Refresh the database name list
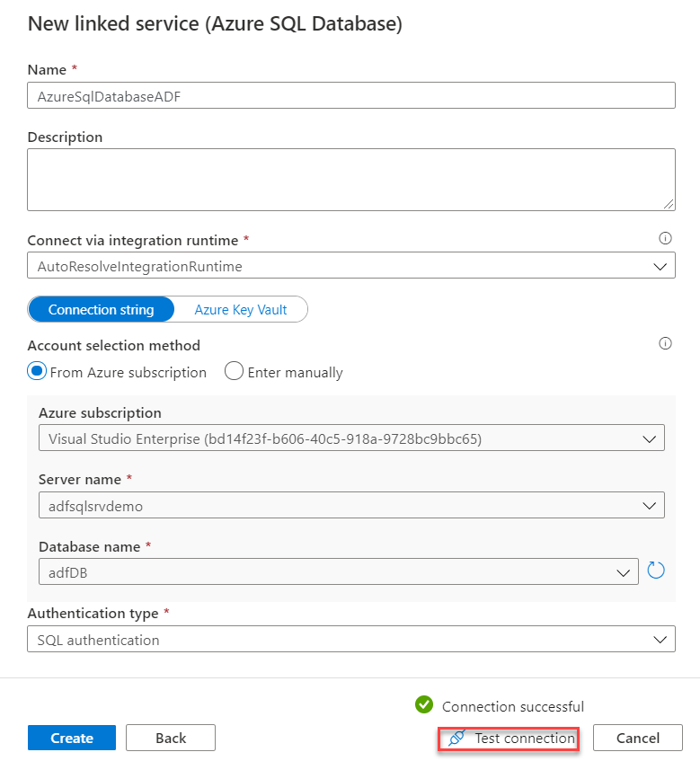Image resolution: width=700 pixels, height=761 pixels. (656, 570)
